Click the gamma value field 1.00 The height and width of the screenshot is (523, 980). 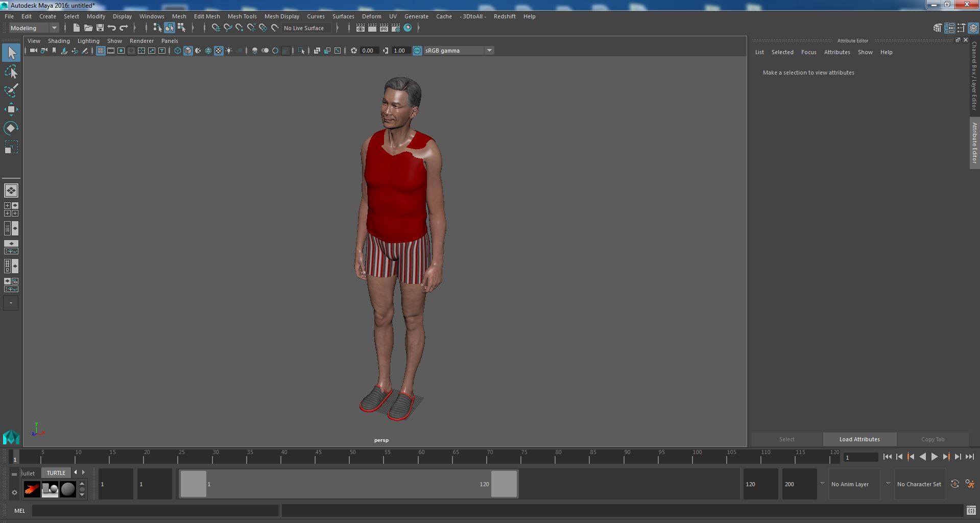point(401,51)
